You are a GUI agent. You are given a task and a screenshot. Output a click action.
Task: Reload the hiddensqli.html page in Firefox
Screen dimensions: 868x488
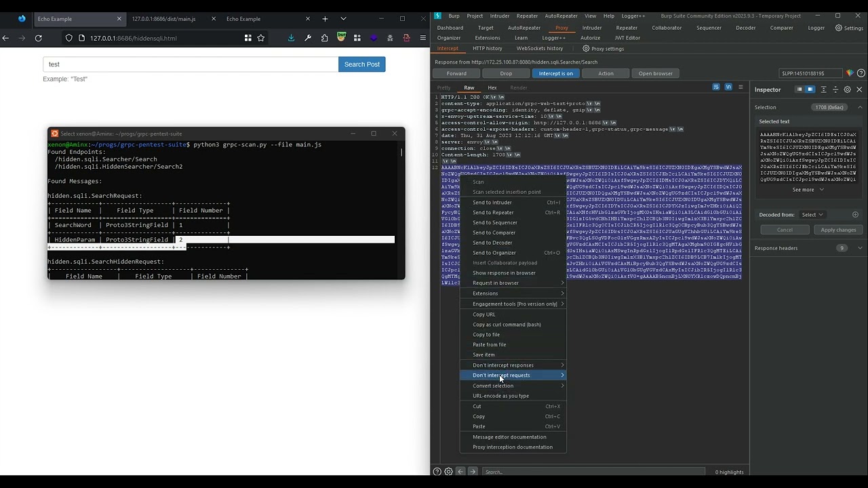coord(38,38)
